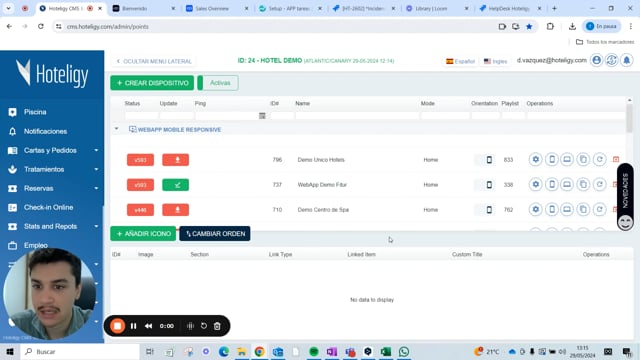
Task: Click OCULTAR MENU LATERAL link
Action: tap(154, 61)
